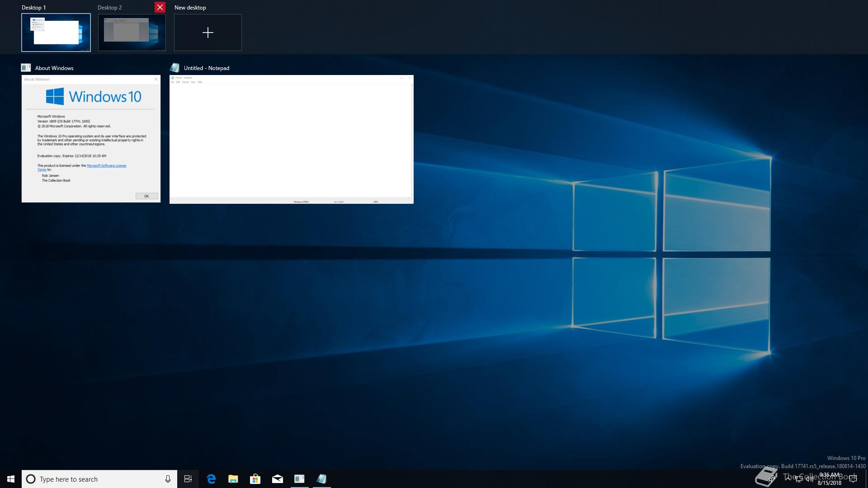Viewport: 868px width, 488px height.
Task: Click the Evaluation copy expiry text
Action: click(x=72, y=156)
